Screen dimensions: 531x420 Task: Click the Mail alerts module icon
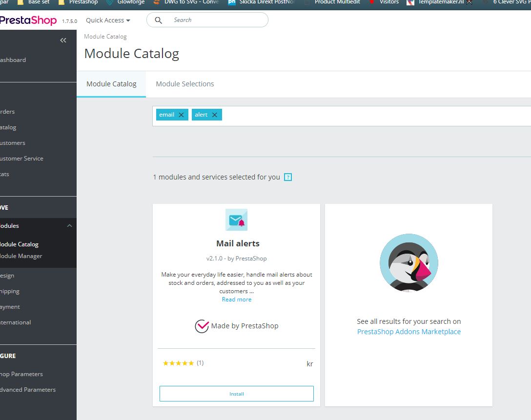click(x=236, y=220)
